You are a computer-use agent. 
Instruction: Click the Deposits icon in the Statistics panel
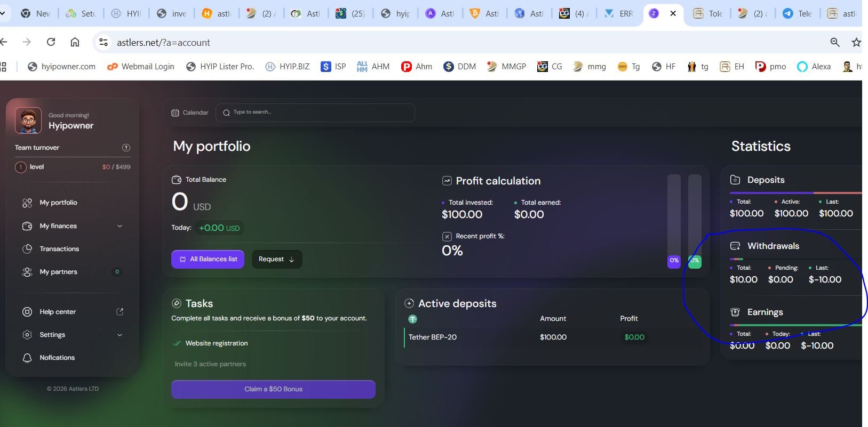[735, 180]
